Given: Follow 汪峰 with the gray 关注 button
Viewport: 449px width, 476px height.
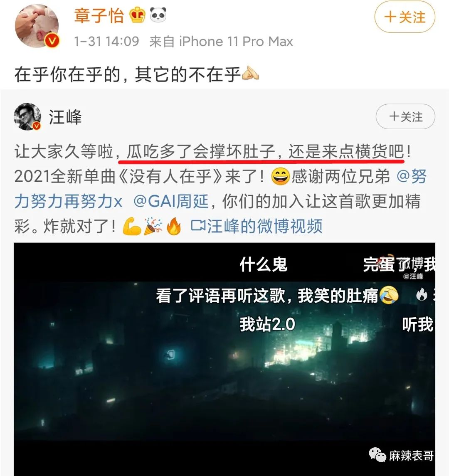Looking at the screenshot, I should (x=405, y=116).
